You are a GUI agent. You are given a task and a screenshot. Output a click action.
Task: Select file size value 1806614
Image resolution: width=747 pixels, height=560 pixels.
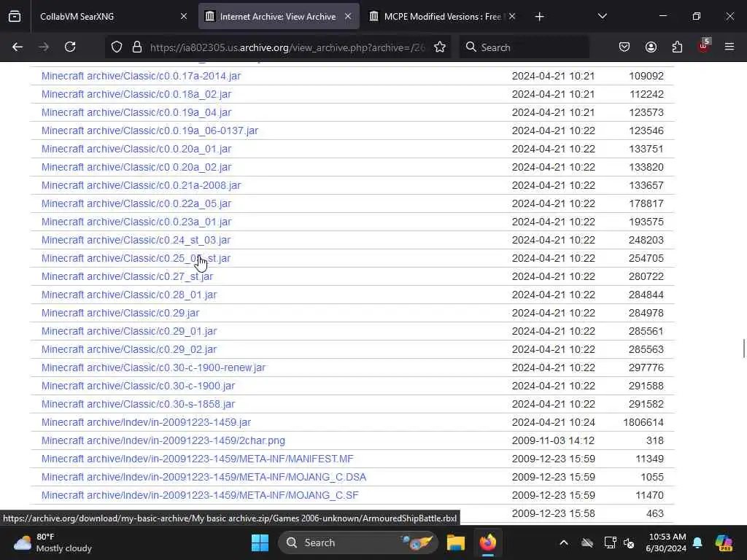[x=643, y=422]
